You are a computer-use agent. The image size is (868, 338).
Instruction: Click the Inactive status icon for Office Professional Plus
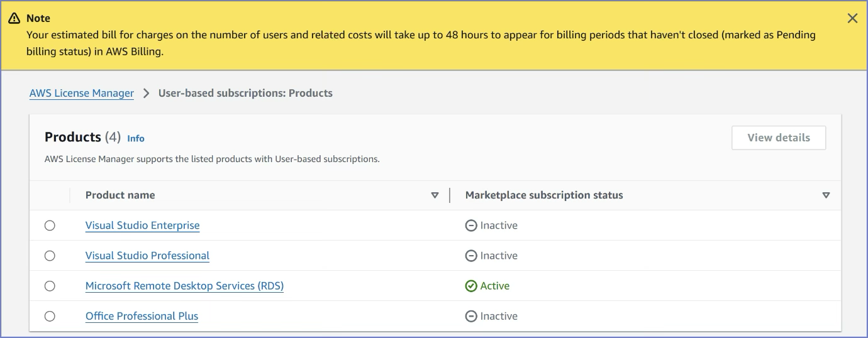pyautogui.click(x=471, y=316)
